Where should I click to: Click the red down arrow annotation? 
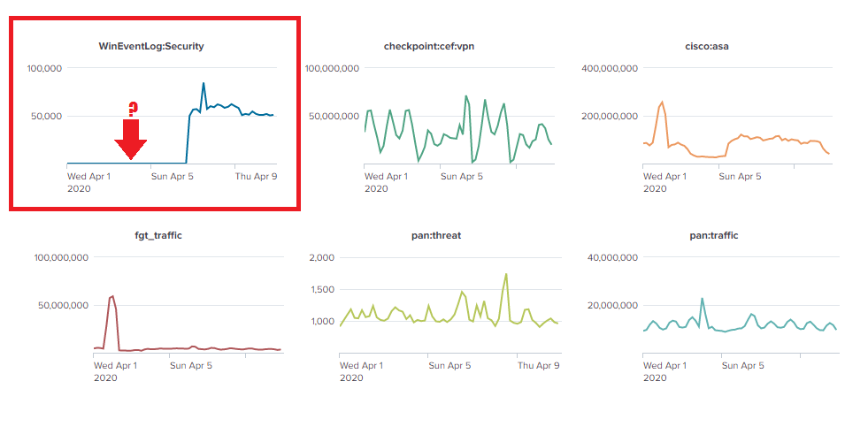point(131,140)
